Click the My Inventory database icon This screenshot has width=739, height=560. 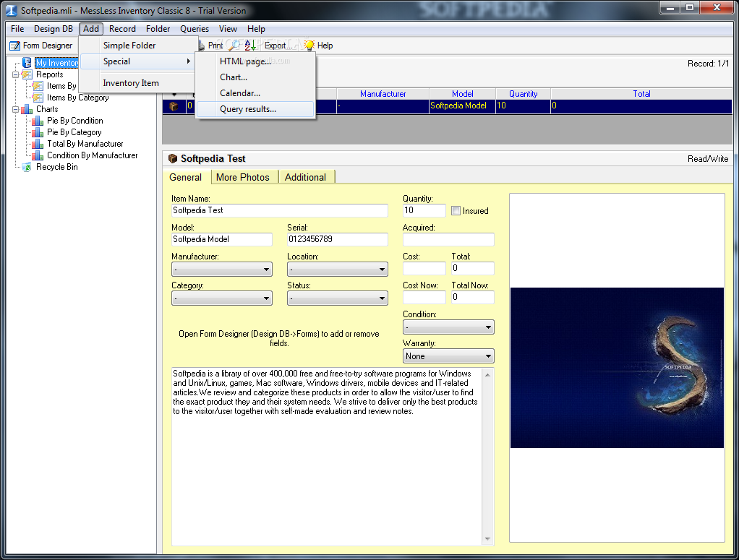click(x=27, y=63)
